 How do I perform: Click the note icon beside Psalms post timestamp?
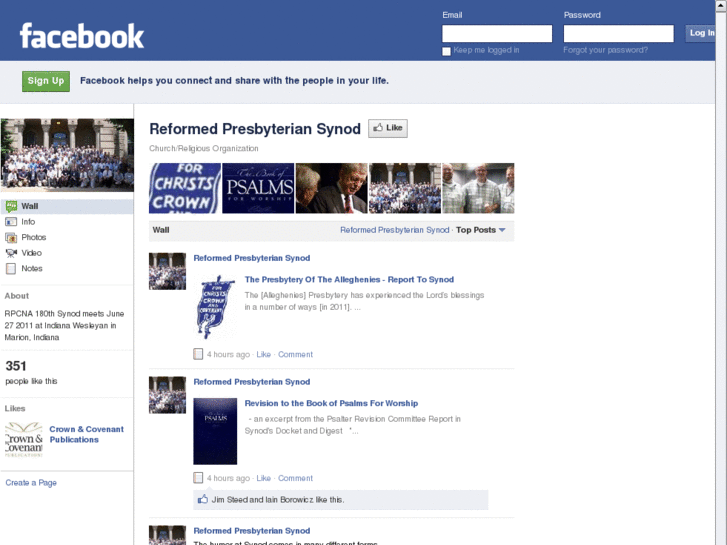[x=198, y=478]
